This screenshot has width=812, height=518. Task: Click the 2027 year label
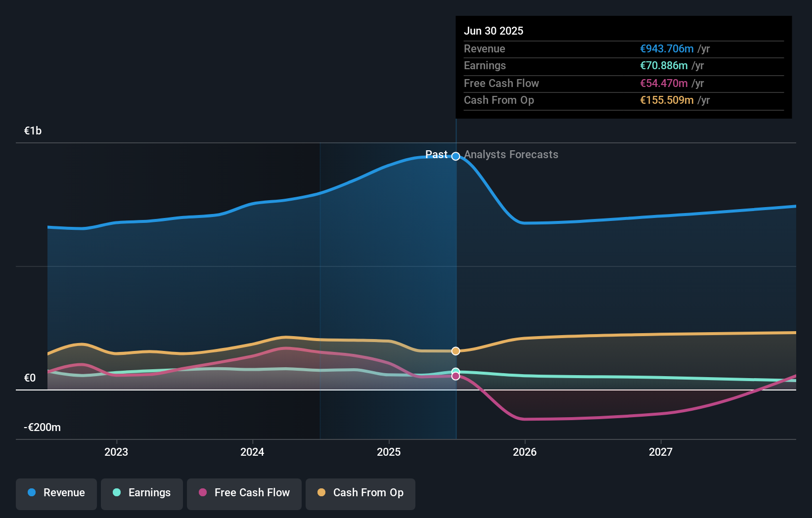[662, 451]
